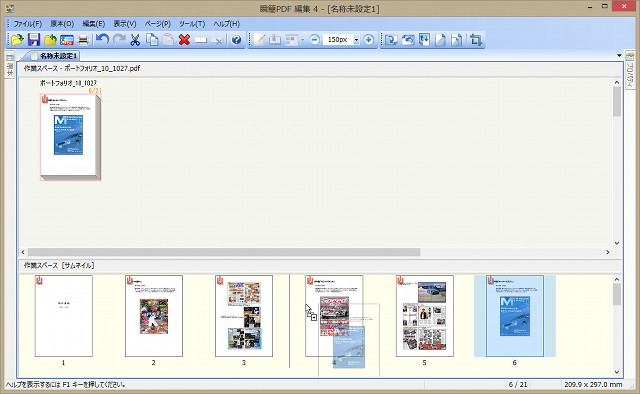Open the tab list dropdown arrow at right

(619, 55)
